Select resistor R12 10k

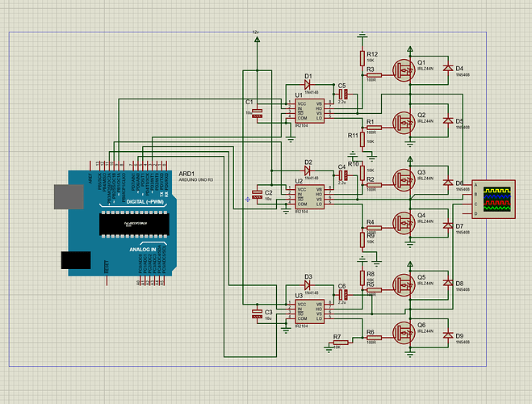click(362, 59)
